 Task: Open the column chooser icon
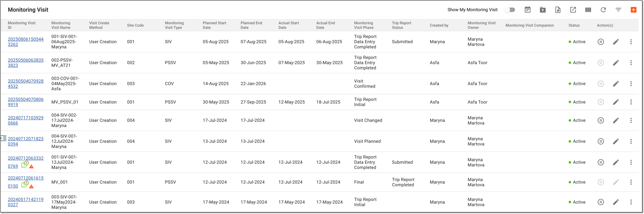(x=588, y=10)
